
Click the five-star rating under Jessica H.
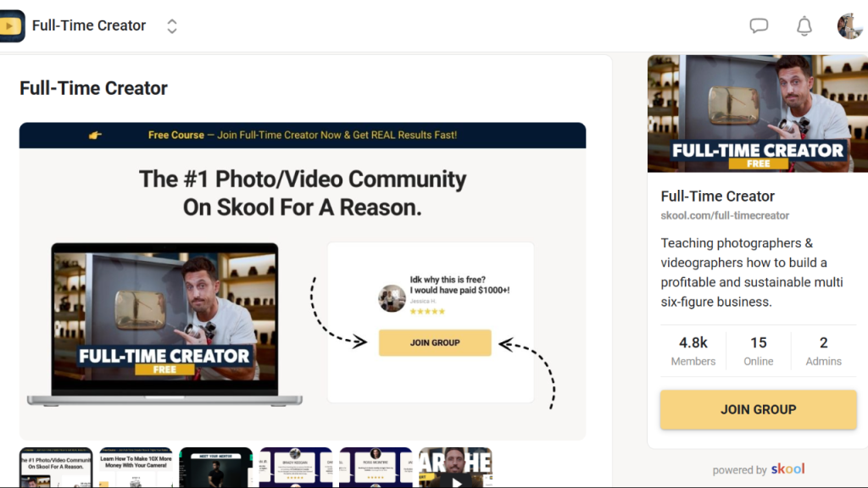pos(427,312)
